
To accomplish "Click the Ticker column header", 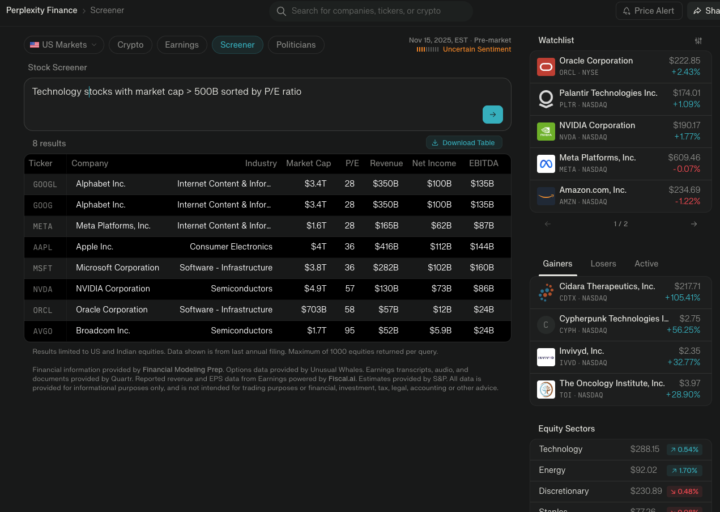I will pos(40,163).
